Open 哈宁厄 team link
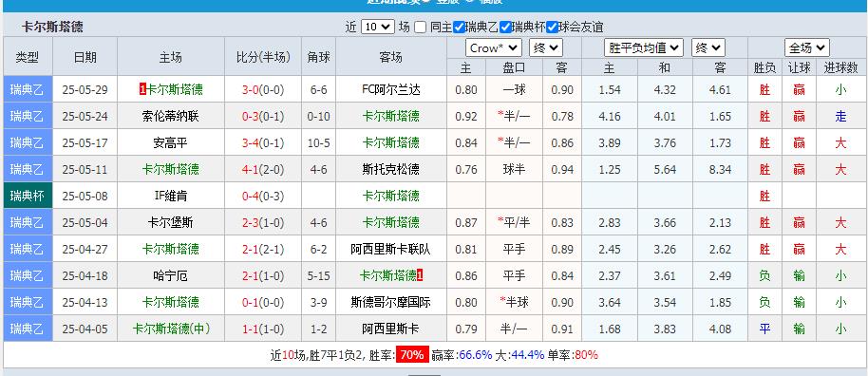The image size is (868, 376). (x=170, y=275)
